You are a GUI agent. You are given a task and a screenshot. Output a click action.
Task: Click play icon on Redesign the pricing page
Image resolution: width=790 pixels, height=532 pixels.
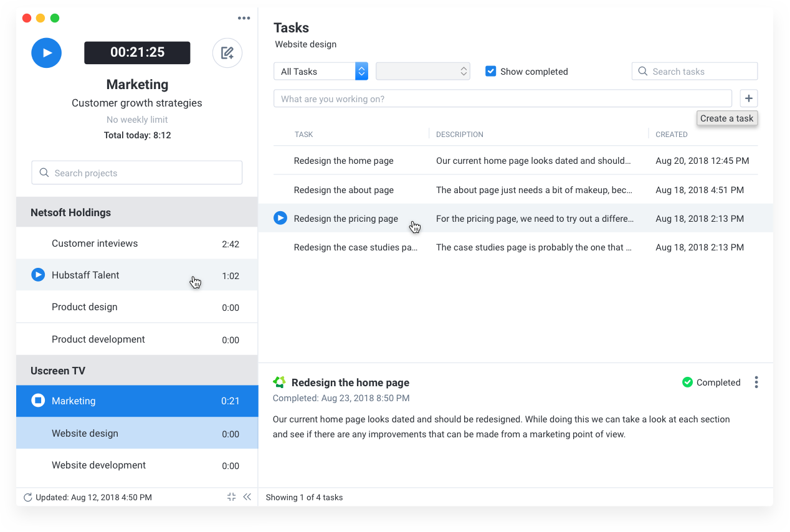(x=280, y=218)
